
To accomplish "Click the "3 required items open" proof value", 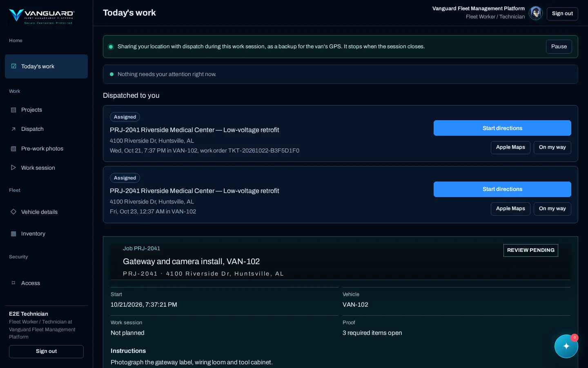I will click(372, 333).
